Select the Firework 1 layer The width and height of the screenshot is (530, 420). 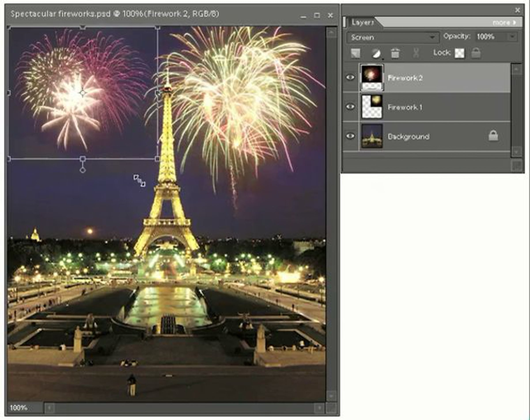pyautogui.click(x=405, y=107)
